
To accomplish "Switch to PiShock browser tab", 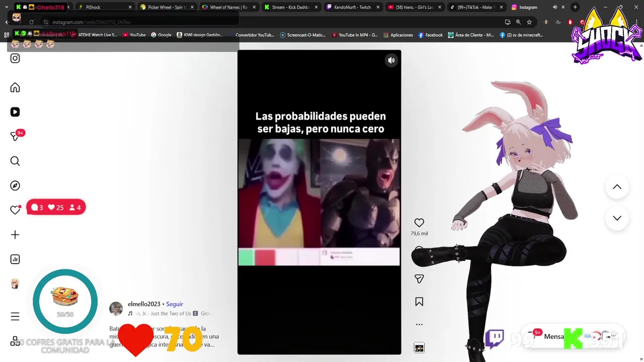I will click(105, 7).
